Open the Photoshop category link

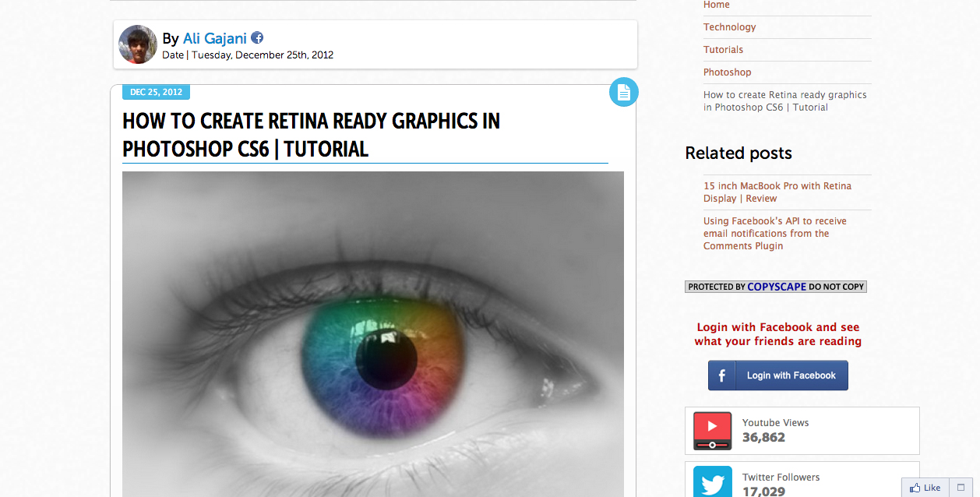tap(728, 72)
